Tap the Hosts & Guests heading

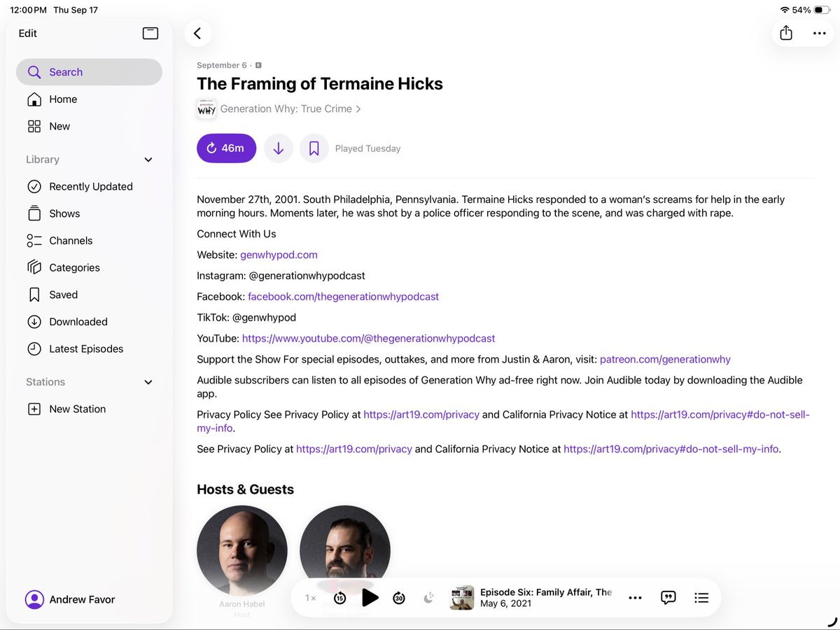pyautogui.click(x=245, y=489)
